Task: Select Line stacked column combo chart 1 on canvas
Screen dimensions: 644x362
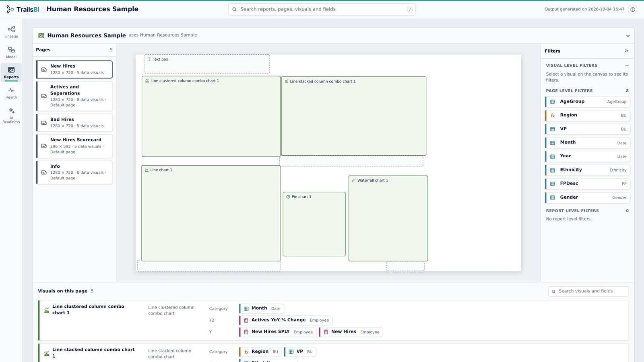Action: pos(353,116)
